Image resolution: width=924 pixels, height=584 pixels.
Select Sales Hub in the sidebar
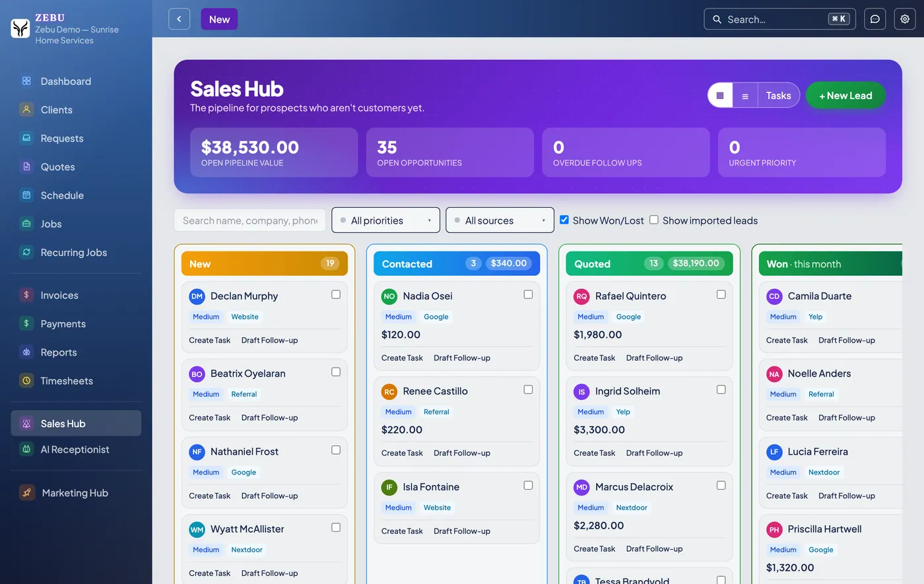click(76, 424)
